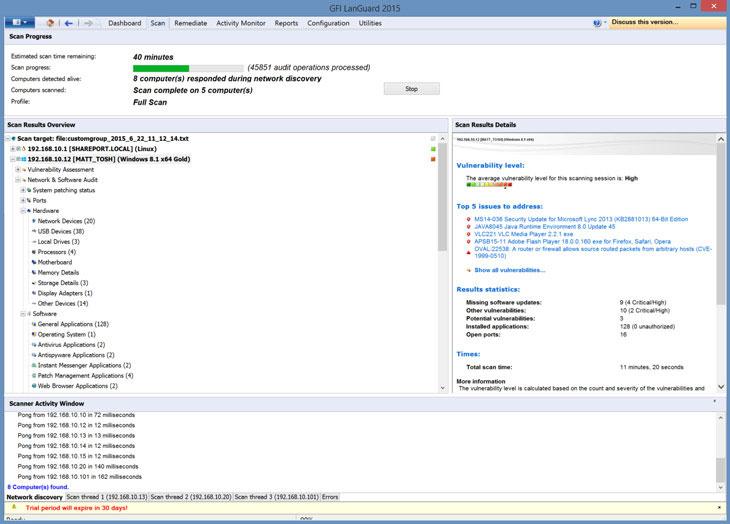Click the Scan Results Details scrollbar up arrow
Viewport: 730px width, 524px height.
(x=721, y=139)
